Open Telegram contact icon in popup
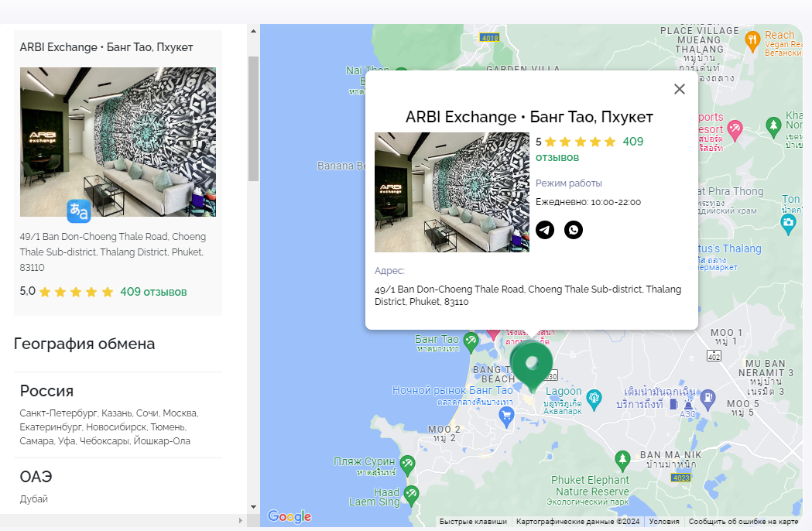Screen dimensions: 812x531 pyautogui.click(x=545, y=229)
